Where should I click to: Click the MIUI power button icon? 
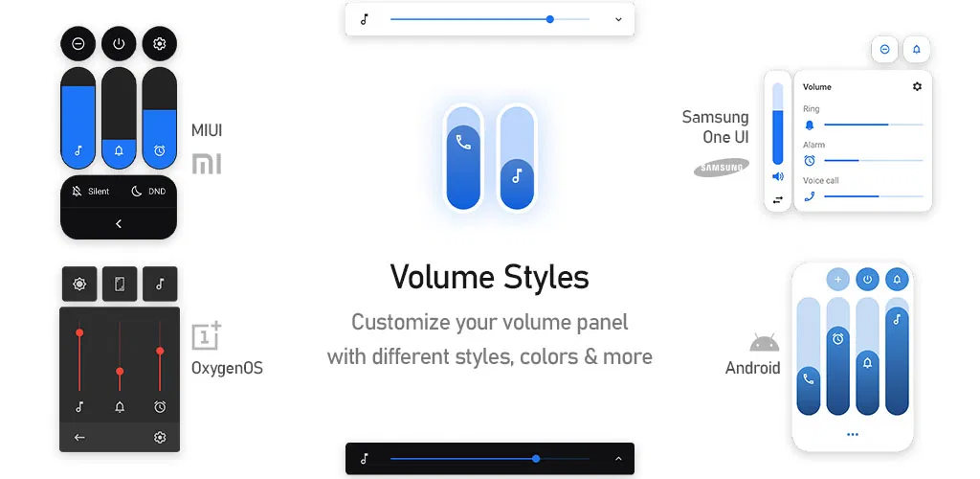click(119, 44)
